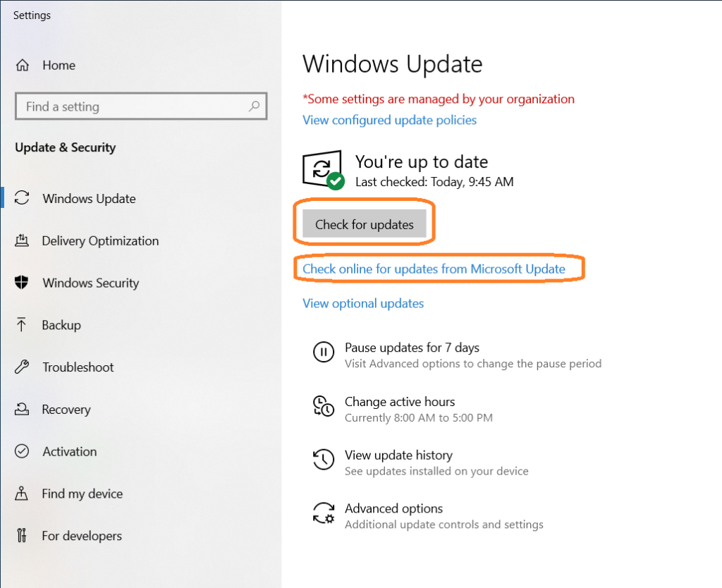Click the Change active hours clock icon
Screen dimensions: 722x588
click(x=324, y=406)
